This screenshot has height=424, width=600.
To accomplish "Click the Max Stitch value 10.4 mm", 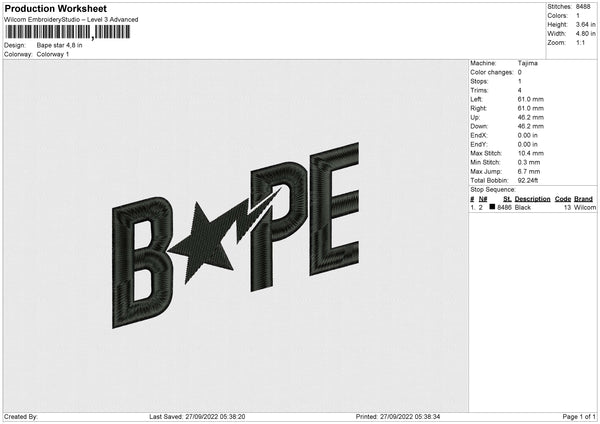I will tap(530, 153).
